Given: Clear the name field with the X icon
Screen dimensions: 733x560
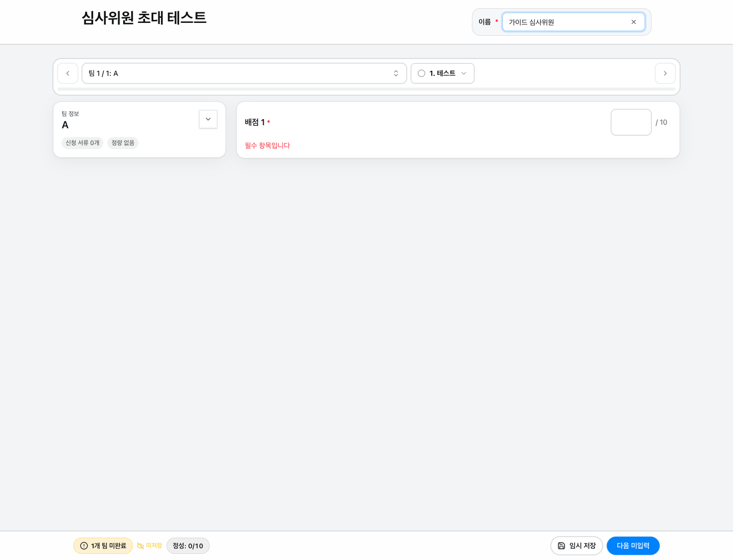Looking at the screenshot, I should (634, 22).
